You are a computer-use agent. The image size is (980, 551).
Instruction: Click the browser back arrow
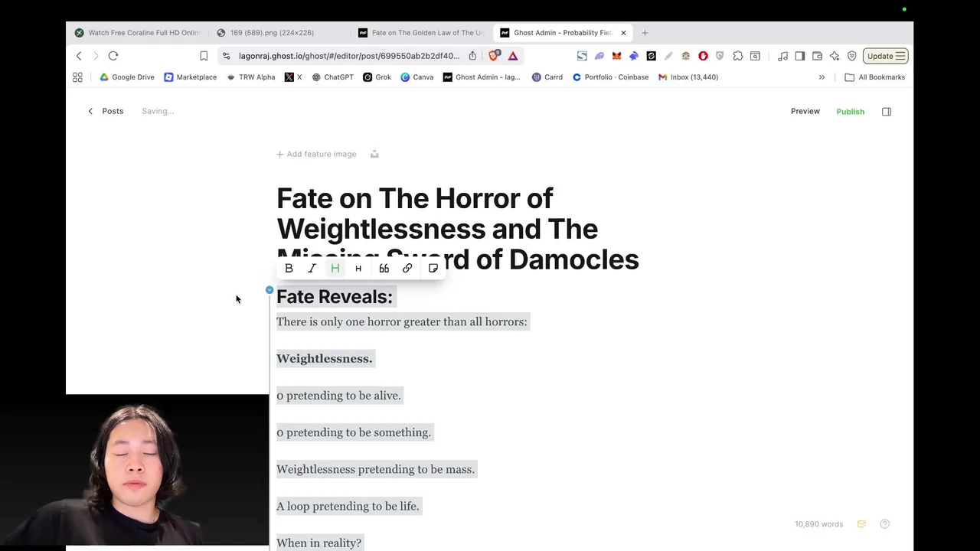(79, 56)
